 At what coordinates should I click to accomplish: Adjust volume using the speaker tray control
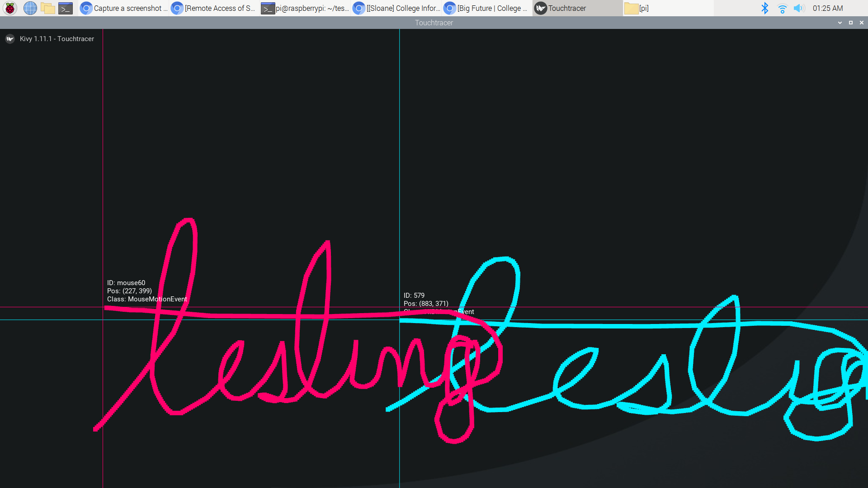click(x=799, y=8)
